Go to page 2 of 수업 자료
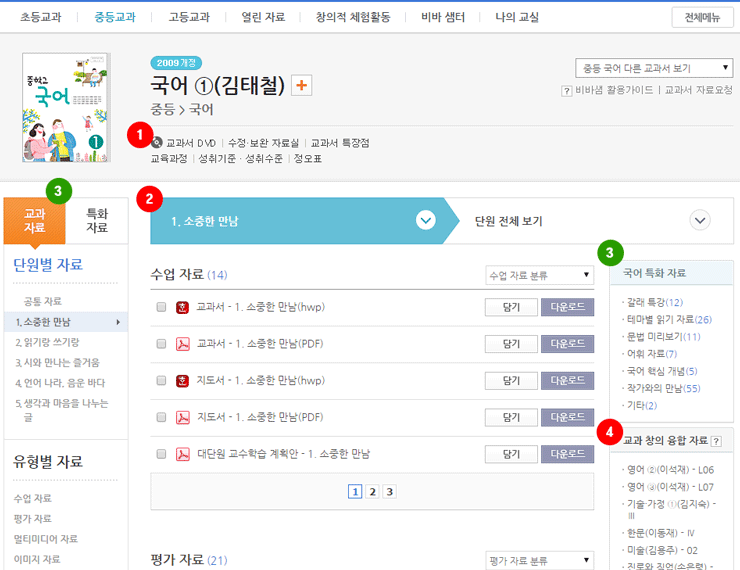740x570 pixels. 372,491
